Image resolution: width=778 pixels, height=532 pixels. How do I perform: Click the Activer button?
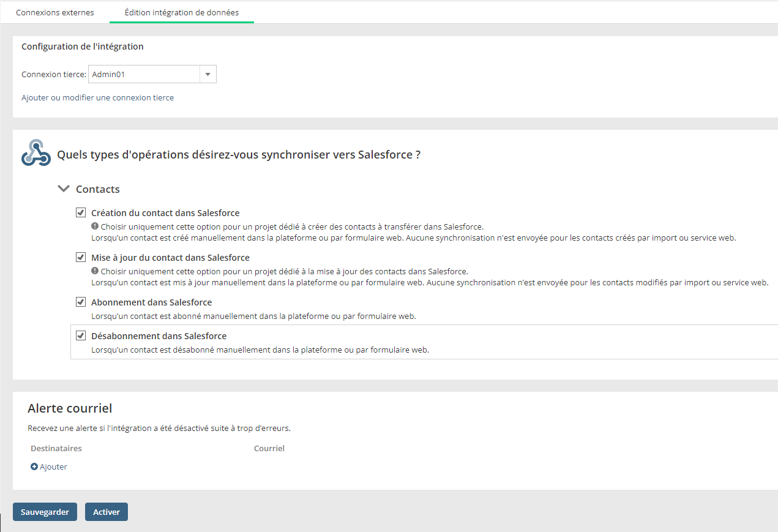click(x=107, y=512)
